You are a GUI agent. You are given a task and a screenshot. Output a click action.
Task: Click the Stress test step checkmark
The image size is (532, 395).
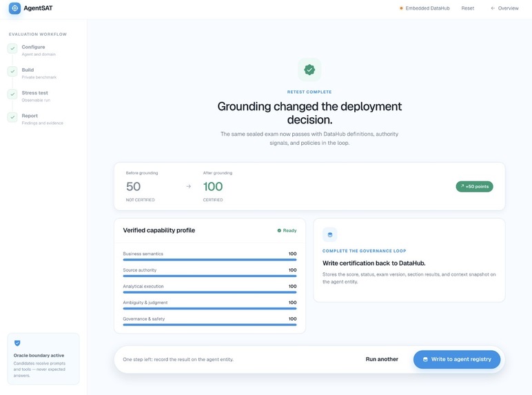12,94
